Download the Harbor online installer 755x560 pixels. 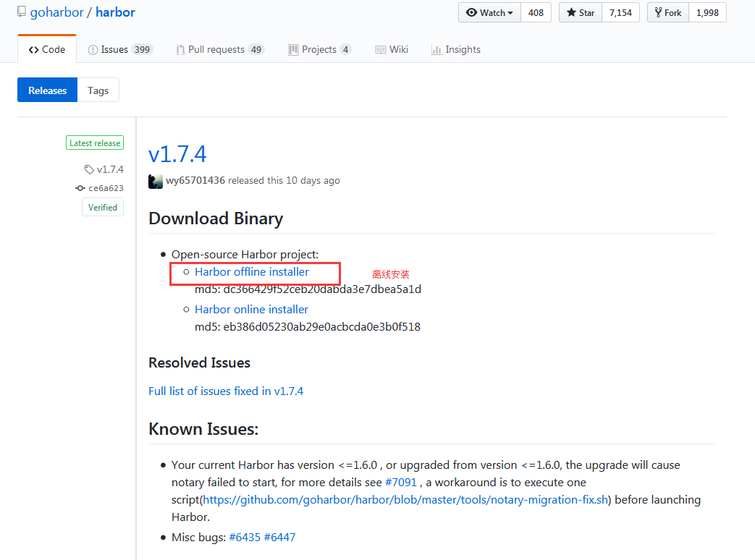[x=251, y=310]
